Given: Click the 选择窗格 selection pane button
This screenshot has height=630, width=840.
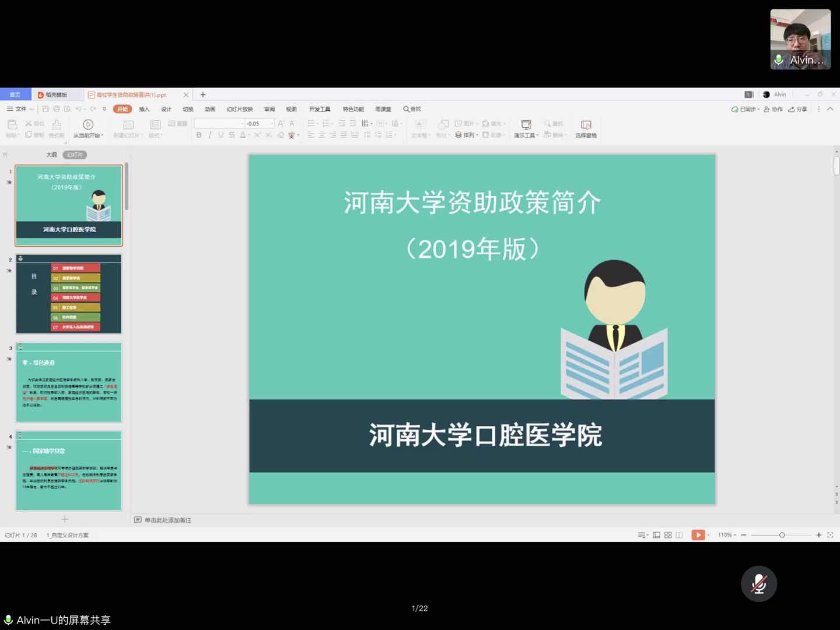Looking at the screenshot, I should [x=586, y=129].
